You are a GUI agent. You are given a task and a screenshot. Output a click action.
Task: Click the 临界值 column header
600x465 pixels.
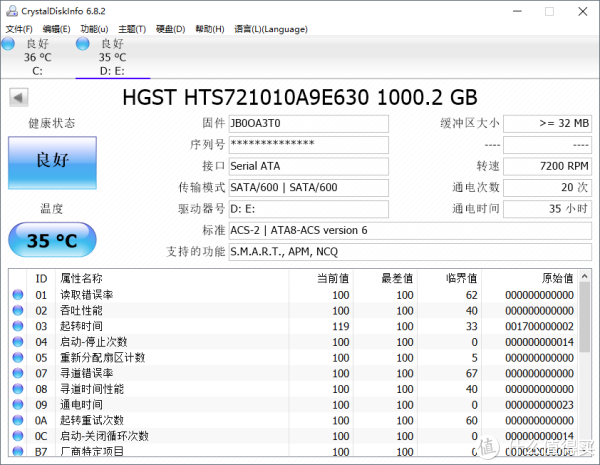tap(450, 278)
